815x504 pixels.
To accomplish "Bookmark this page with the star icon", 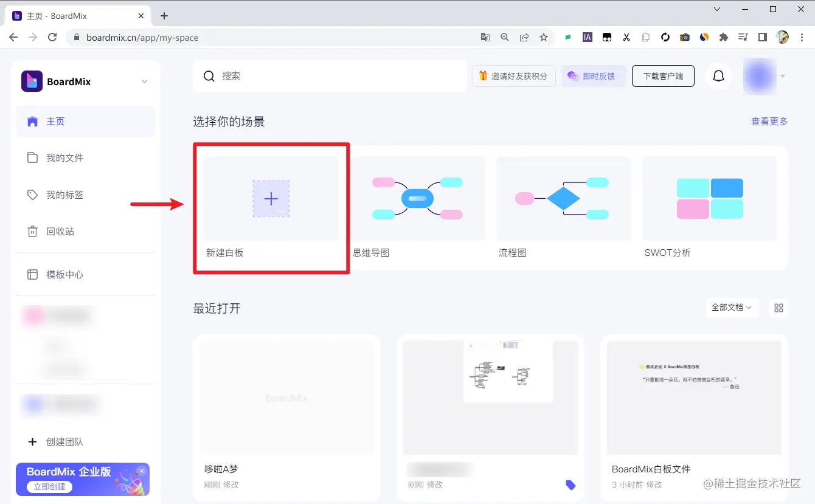I will (544, 37).
